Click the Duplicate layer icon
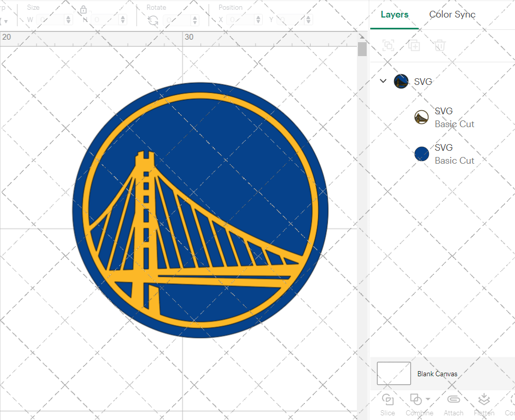515x420 pixels. click(414, 45)
